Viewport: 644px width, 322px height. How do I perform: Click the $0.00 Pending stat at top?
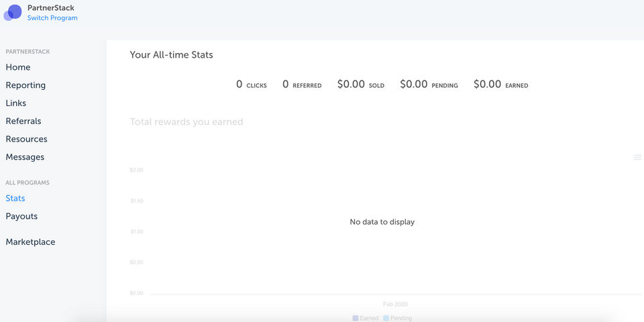[x=429, y=85]
